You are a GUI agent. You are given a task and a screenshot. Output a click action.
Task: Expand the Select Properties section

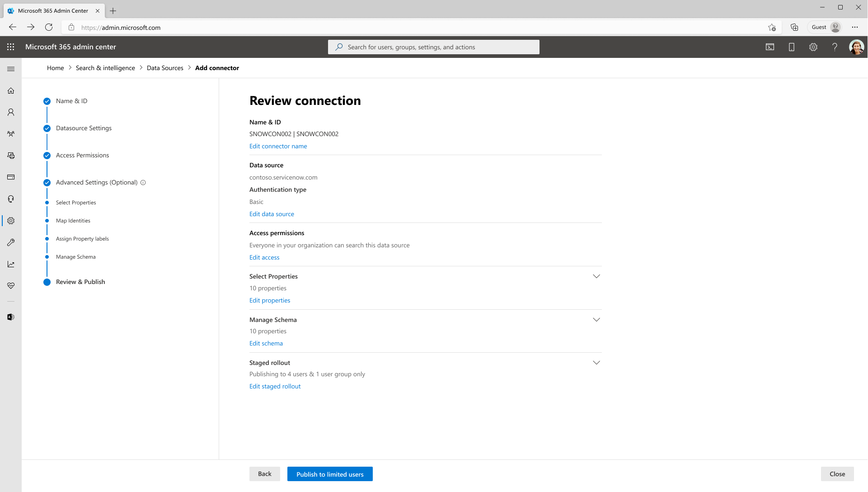click(596, 276)
